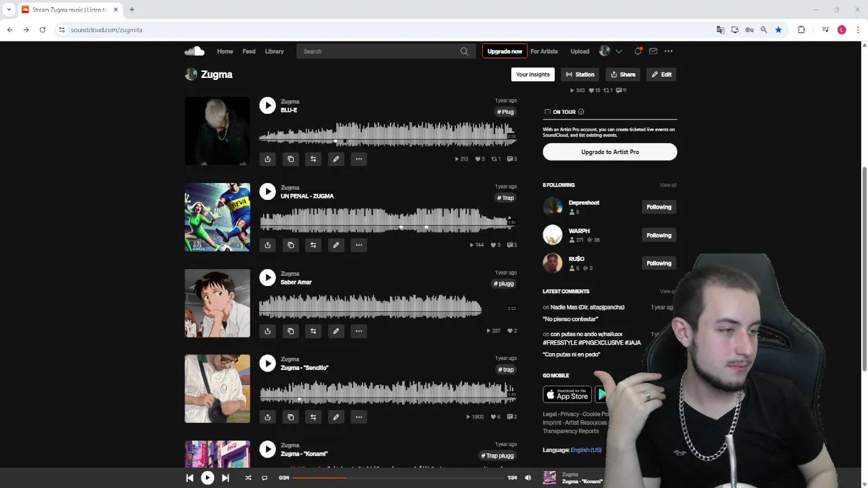Repost the Sencillo track
868x488 pixels.
pos(313,417)
